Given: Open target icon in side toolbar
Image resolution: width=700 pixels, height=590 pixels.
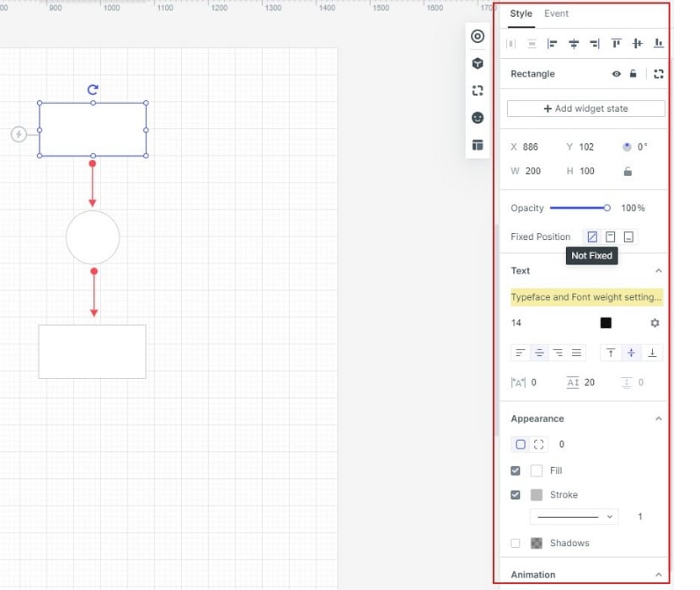Looking at the screenshot, I should pos(478,36).
